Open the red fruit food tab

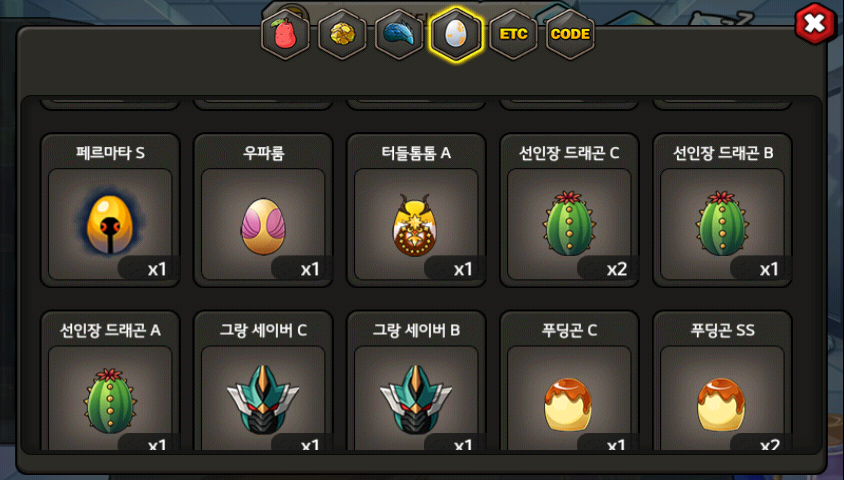(x=285, y=34)
